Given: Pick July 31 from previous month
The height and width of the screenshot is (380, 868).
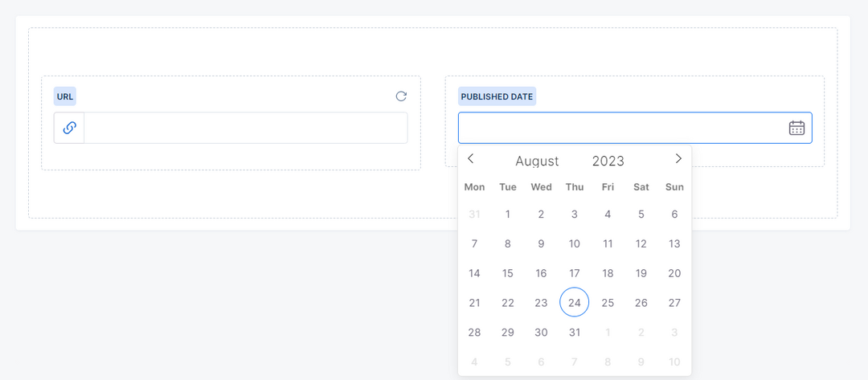Looking at the screenshot, I should (474, 215).
